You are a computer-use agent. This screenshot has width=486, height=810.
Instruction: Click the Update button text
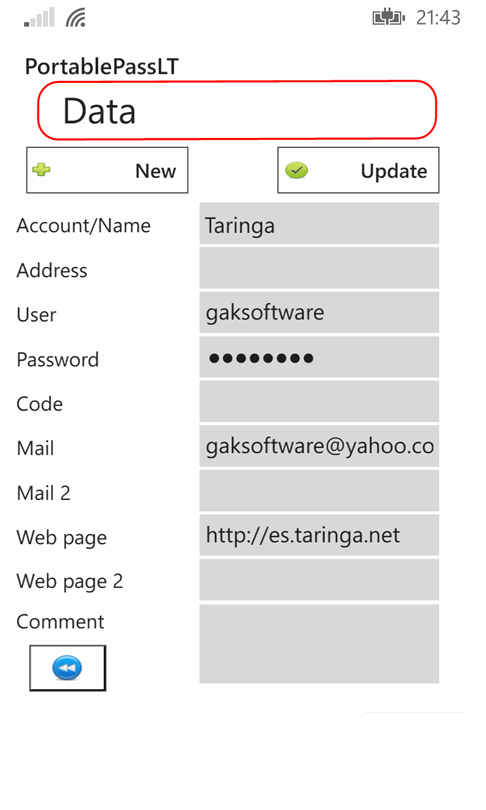point(394,171)
